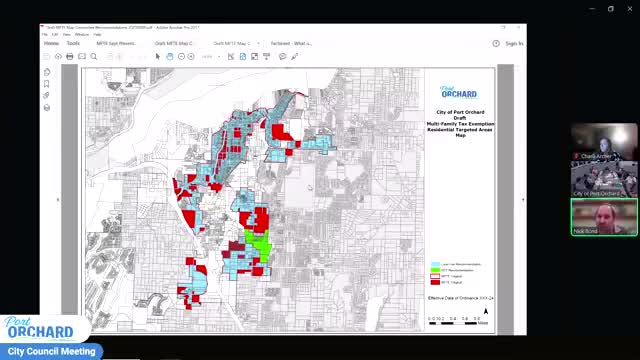The width and height of the screenshot is (640, 360).
Task: Click the Highlight pen tool icon
Action: [295, 57]
